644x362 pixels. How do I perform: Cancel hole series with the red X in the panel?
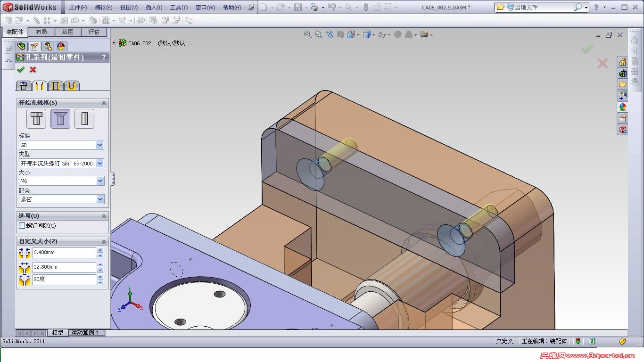tap(33, 70)
